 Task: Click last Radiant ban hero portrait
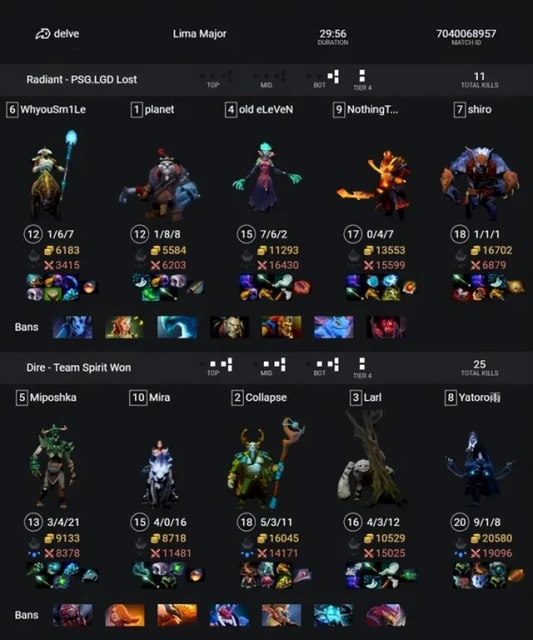point(386,327)
